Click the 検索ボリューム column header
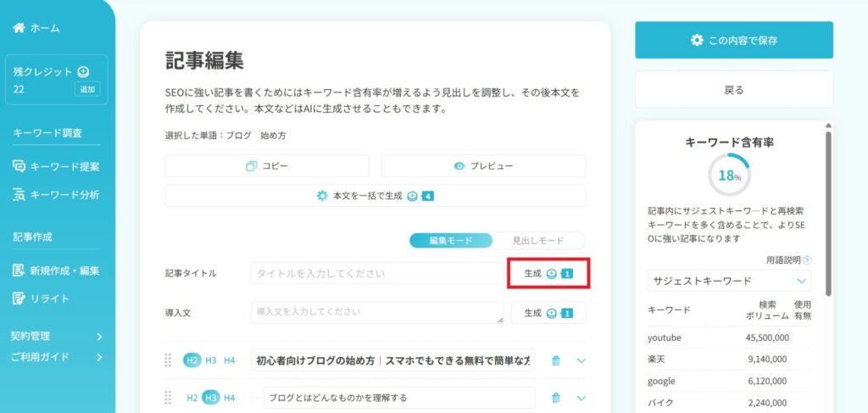 [x=766, y=310]
